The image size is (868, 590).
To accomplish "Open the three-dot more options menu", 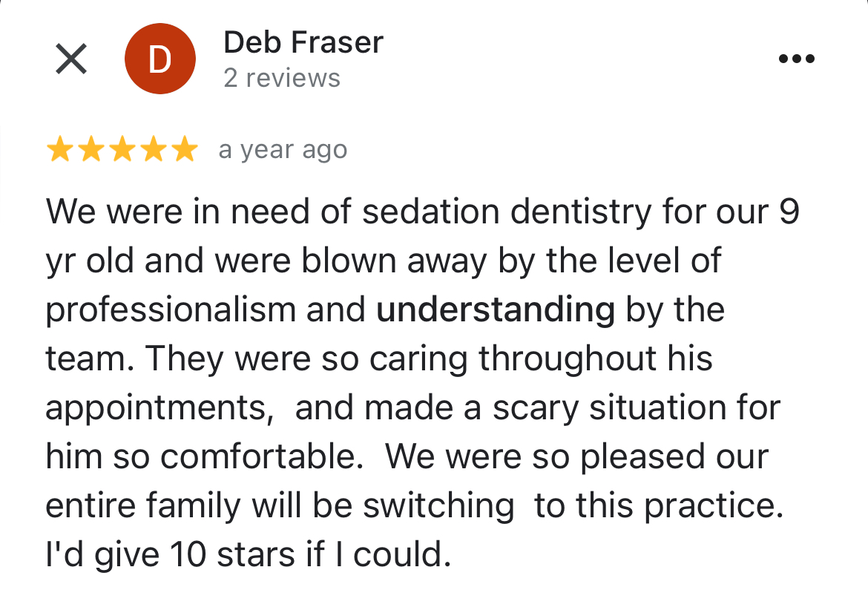I will tap(797, 59).
